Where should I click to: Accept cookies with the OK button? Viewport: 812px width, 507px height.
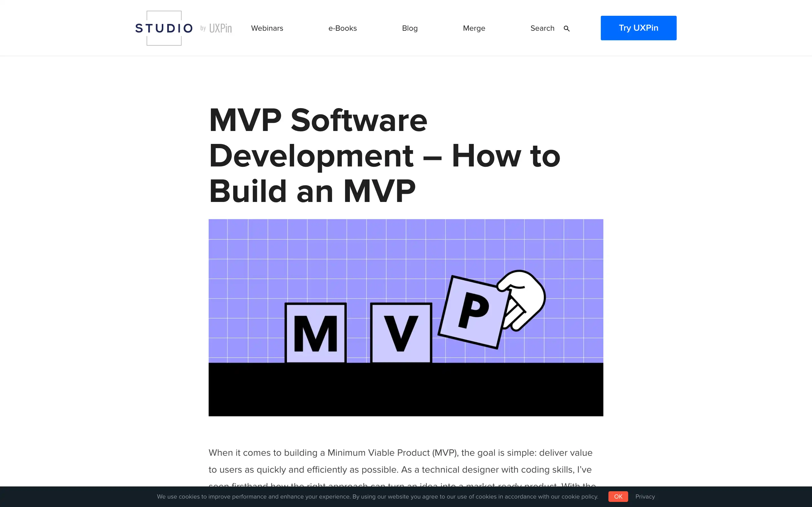(x=618, y=497)
